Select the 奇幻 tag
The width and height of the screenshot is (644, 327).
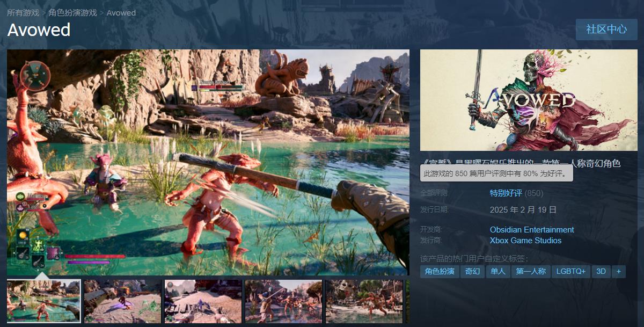point(472,272)
